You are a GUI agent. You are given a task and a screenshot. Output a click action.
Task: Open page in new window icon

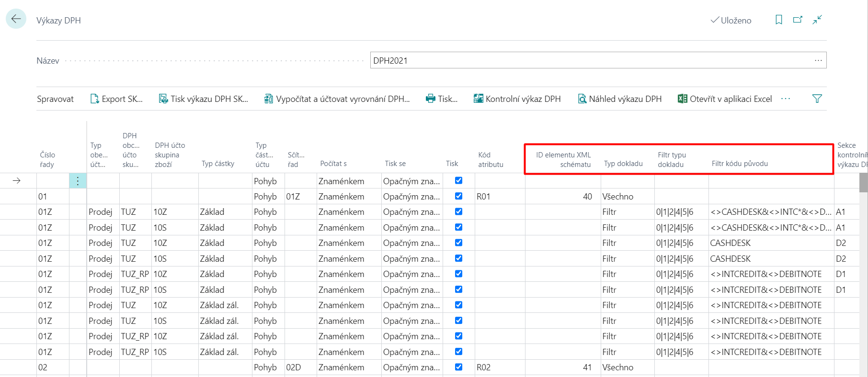(798, 20)
